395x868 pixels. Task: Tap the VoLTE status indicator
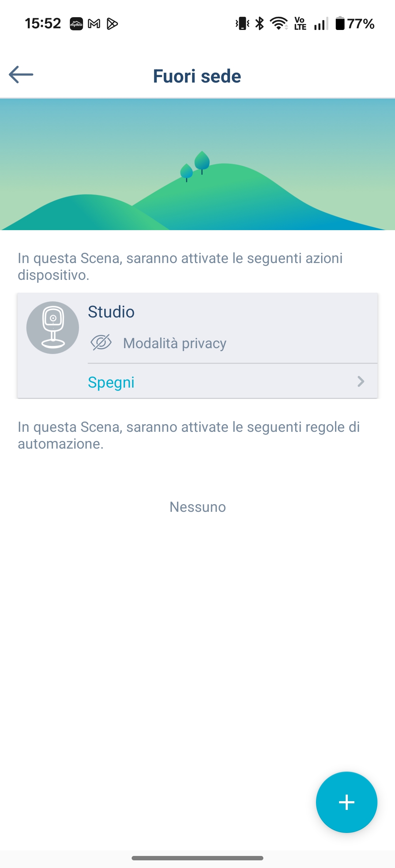tap(300, 24)
